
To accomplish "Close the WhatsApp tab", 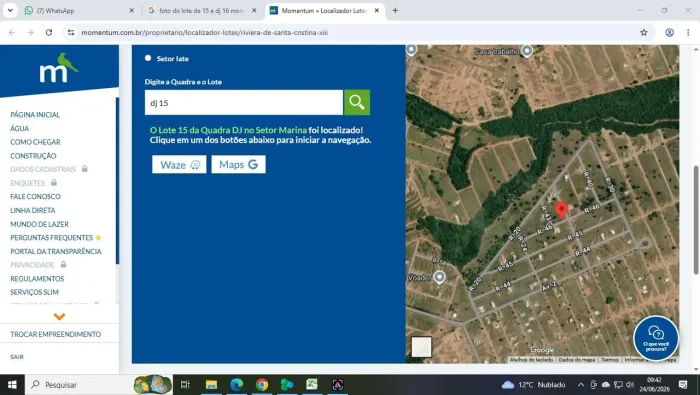I will [131, 10].
